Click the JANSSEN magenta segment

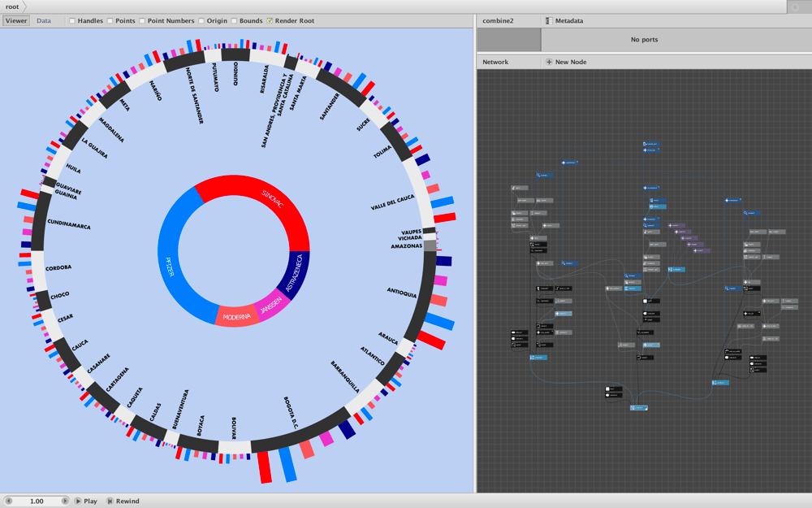(x=272, y=306)
